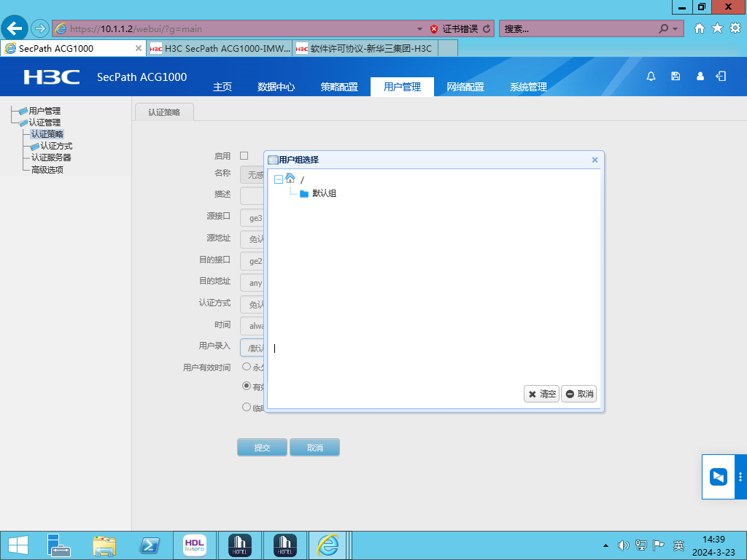
Task: Open IE settings gear icon
Action: point(735,28)
